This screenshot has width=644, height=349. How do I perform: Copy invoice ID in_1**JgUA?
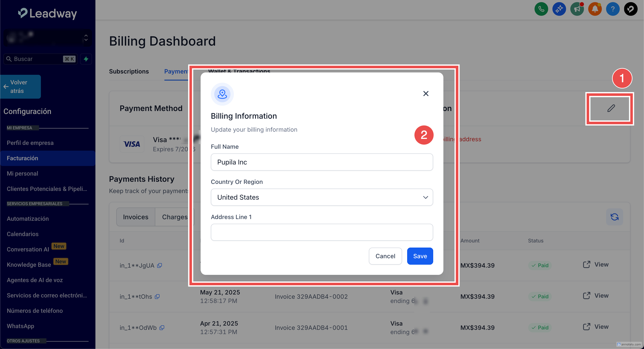point(160,265)
